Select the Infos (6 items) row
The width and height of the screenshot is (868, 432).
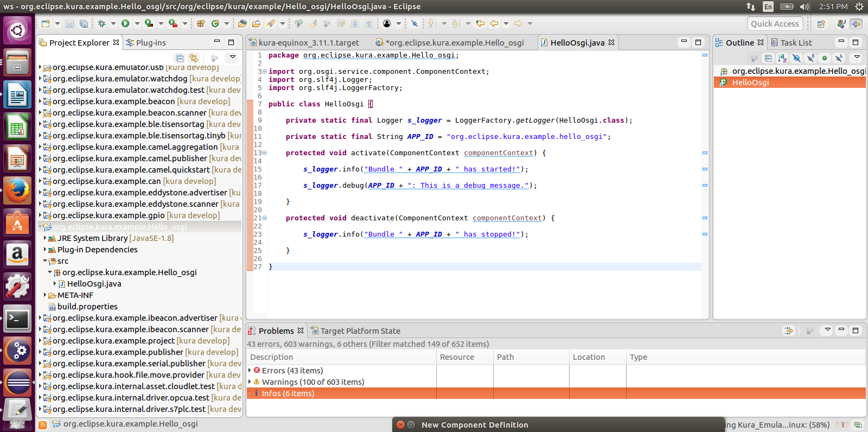[556, 393]
